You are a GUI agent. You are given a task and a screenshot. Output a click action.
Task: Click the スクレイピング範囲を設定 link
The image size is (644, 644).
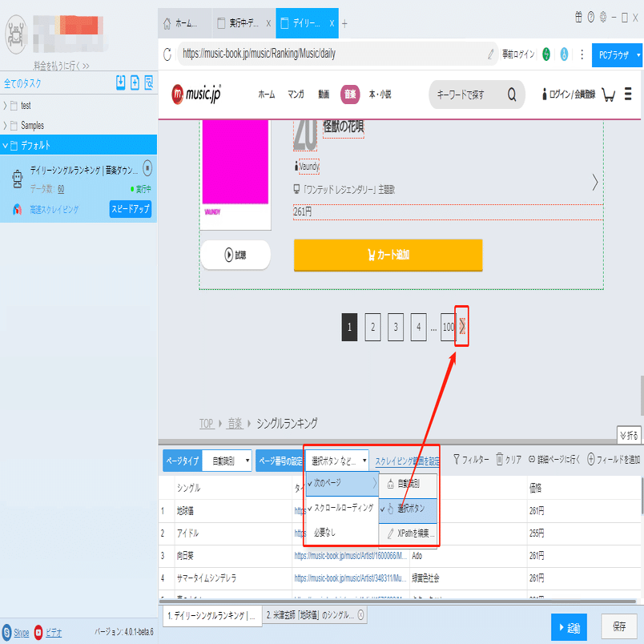[407, 461]
